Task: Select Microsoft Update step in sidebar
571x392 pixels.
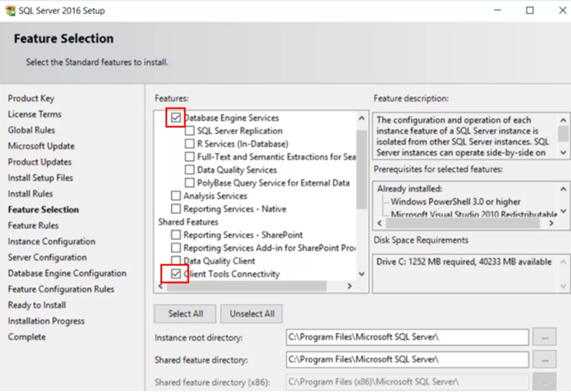Action: click(41, 146)
